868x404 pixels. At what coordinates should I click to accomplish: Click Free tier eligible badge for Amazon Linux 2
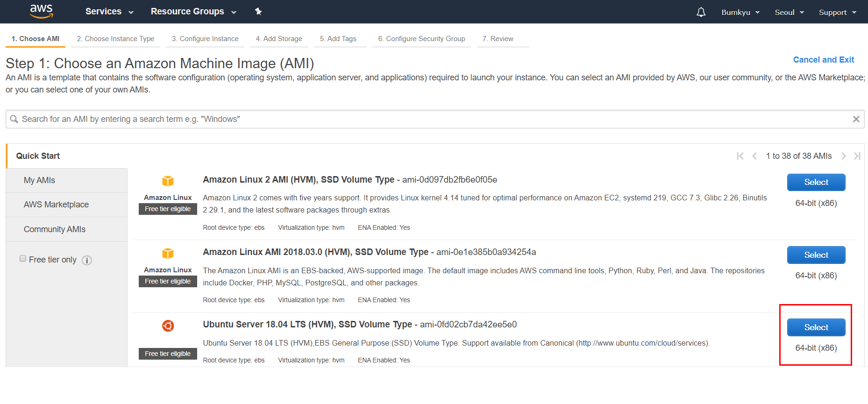pyautogui.click(x=168, y=209)
